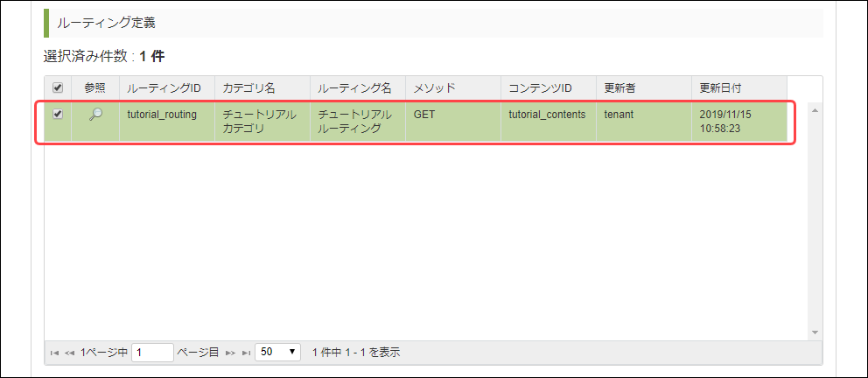
Task: Sort by カテゴリ名 column header
Action: (262, 87)
